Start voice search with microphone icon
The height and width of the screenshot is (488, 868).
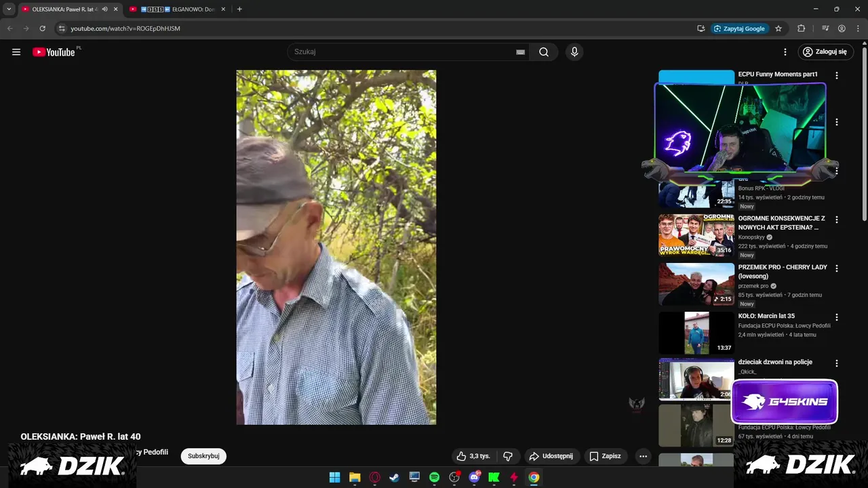[x=574, y=52]
